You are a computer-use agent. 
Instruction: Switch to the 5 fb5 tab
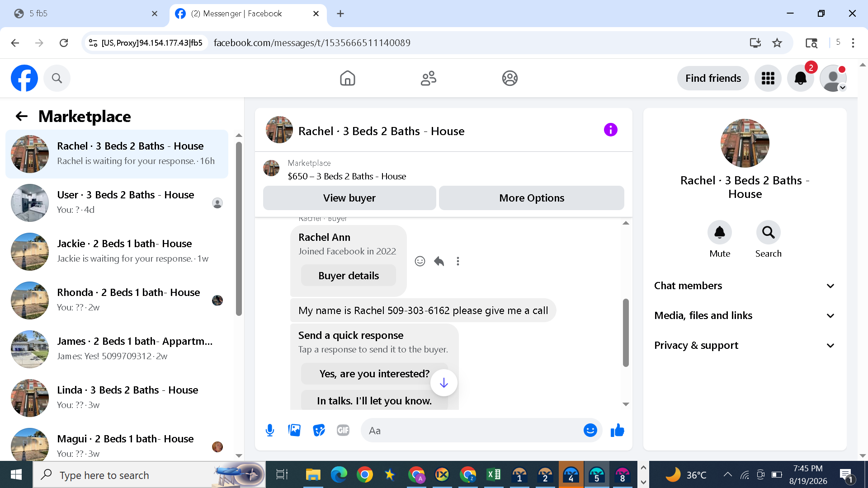[x=85, y=14]
